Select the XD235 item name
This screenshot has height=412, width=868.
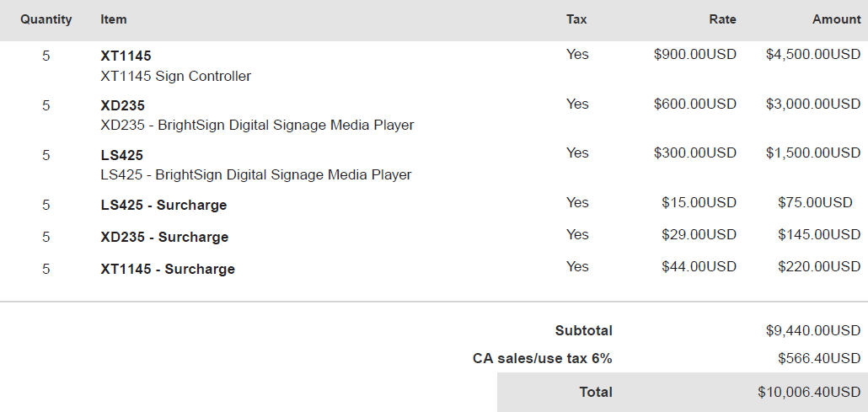coord(122,105)
